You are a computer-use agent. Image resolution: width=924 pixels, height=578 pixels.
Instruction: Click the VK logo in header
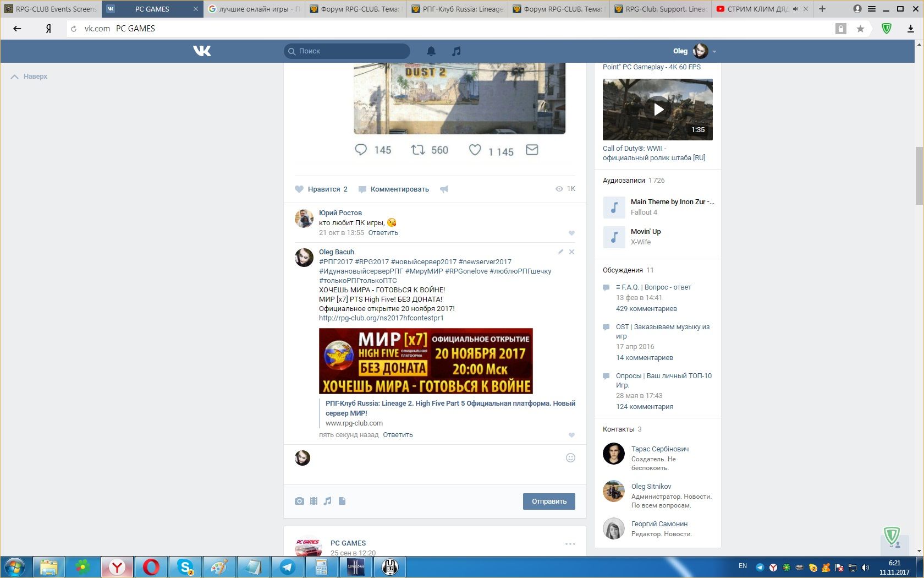(202, 51)
